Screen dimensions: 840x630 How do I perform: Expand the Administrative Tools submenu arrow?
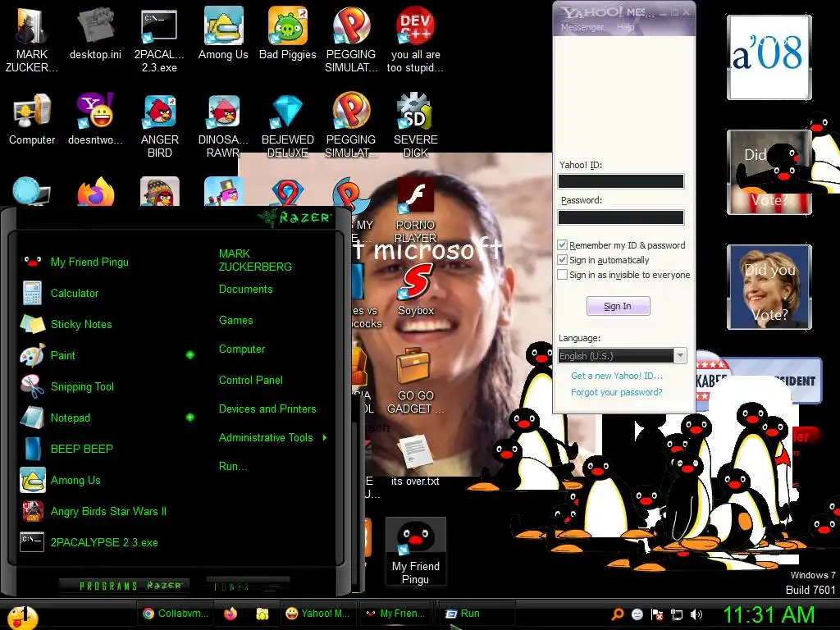tap(325, 438)
